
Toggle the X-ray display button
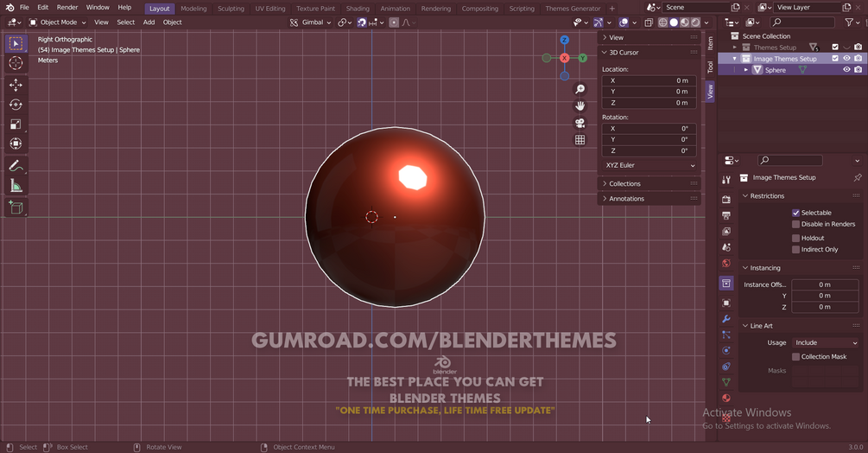(x=649, y=22)
